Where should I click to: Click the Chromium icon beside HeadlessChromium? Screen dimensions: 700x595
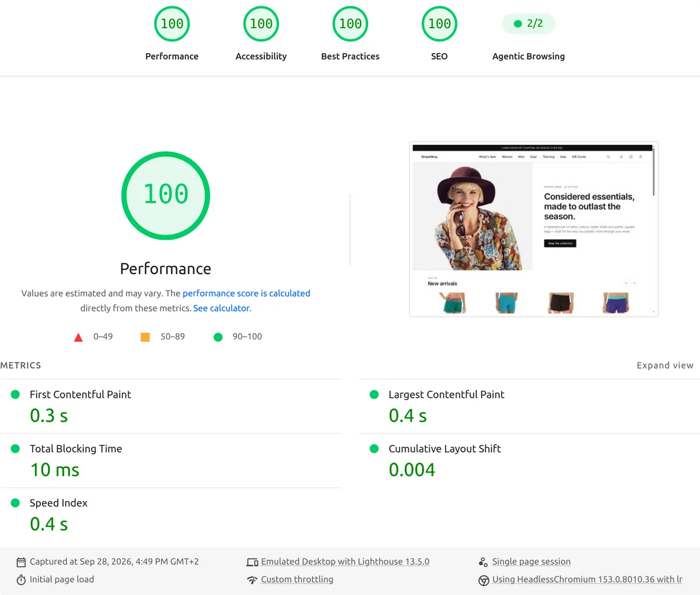[484, 580]
